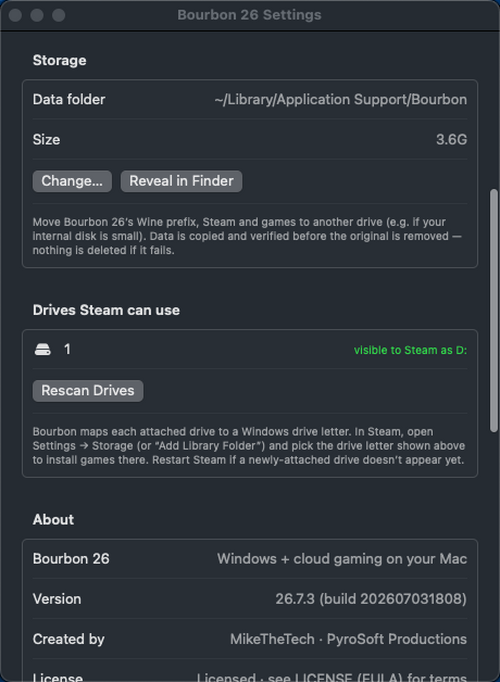Click the drive icon beside drive 1
500x682 pixels.
click(x=43, y=349)
